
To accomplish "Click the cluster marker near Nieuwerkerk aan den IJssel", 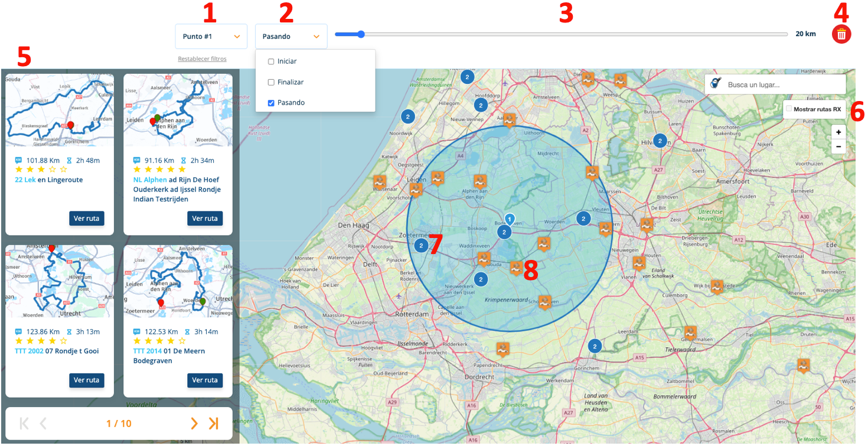I will pos(481,279).
